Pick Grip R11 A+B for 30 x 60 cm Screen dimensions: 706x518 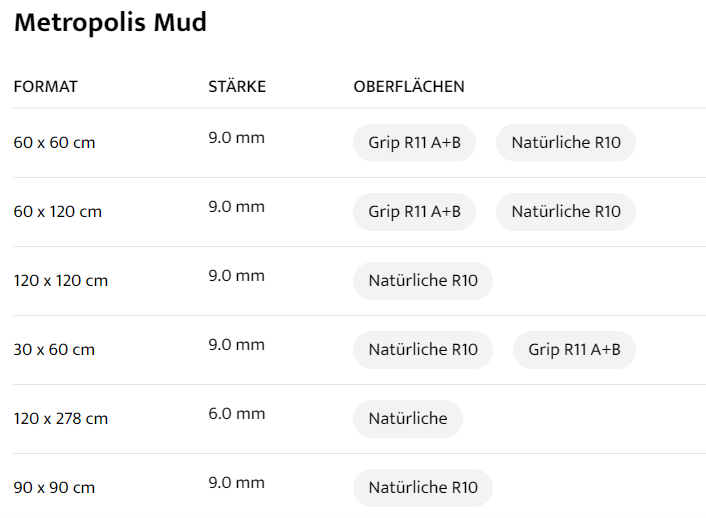pyautogui.click(x=574, y=350)
